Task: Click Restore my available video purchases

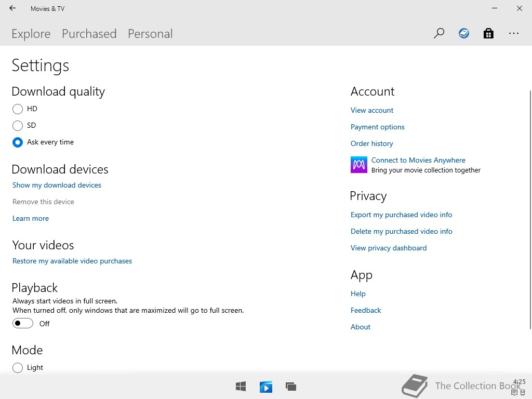Action: [72, 261]
